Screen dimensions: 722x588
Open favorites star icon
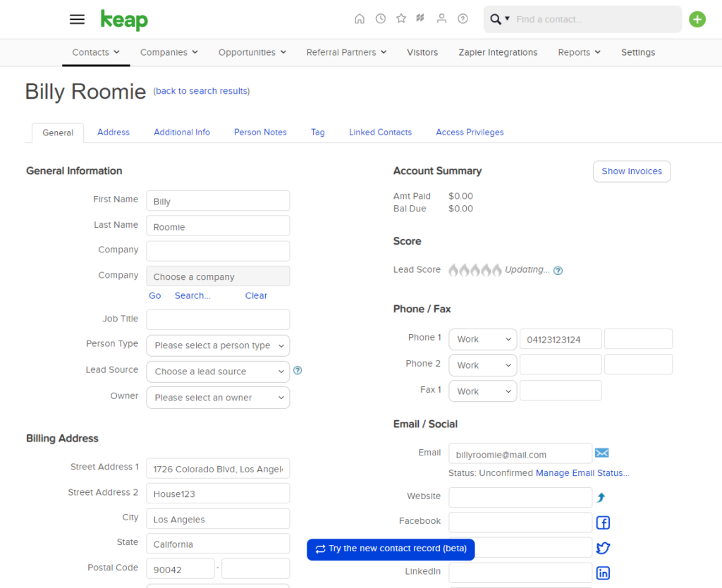pyautogui.click(x=401, y=18)
